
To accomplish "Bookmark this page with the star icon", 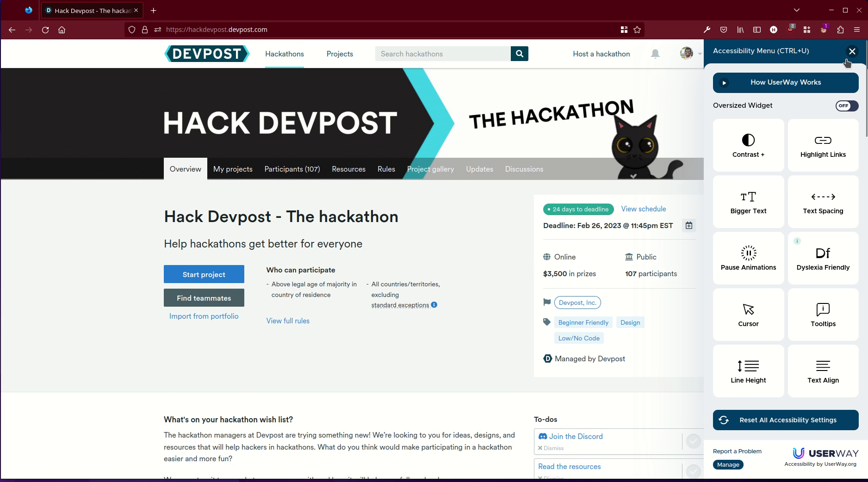I will coord(637,30).
